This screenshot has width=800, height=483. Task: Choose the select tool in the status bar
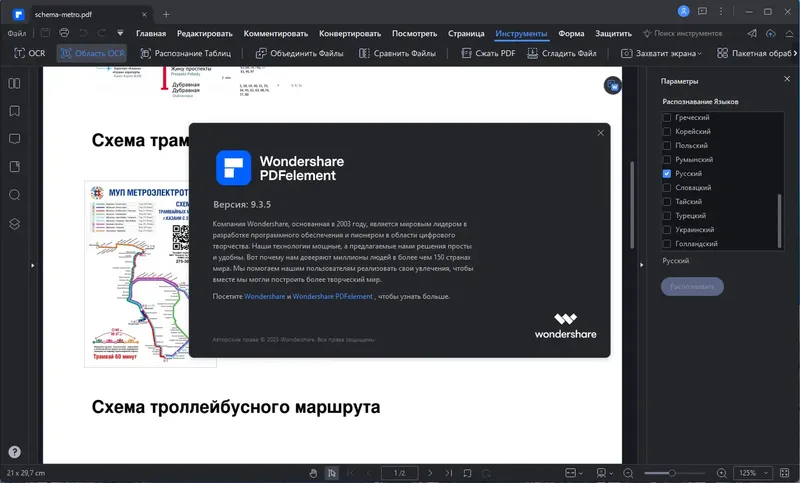[x=332, y=473]
